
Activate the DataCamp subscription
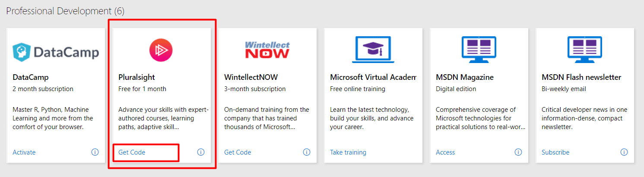(24, 152)
